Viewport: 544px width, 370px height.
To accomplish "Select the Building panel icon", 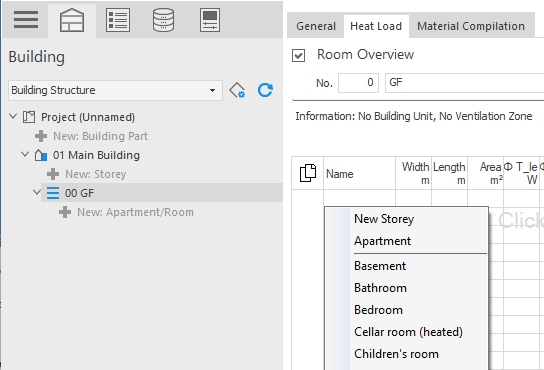I will pyautogui.click(x=72, y=20).
